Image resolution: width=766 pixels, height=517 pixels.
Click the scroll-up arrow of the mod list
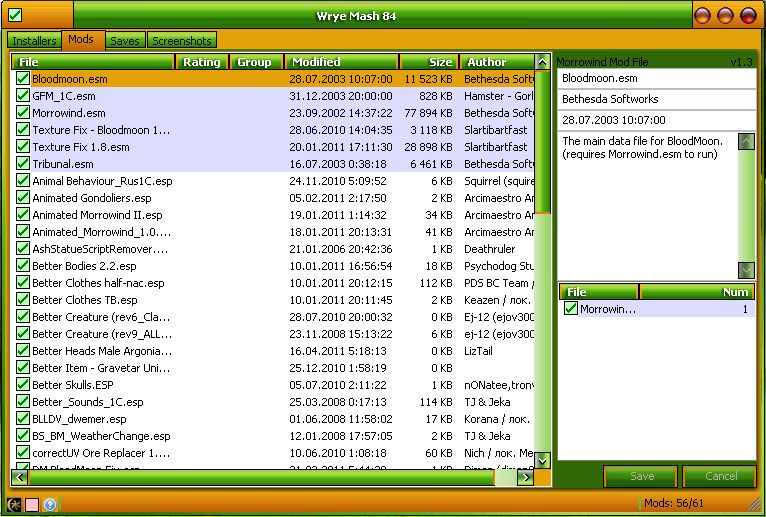tap(542, 62)
